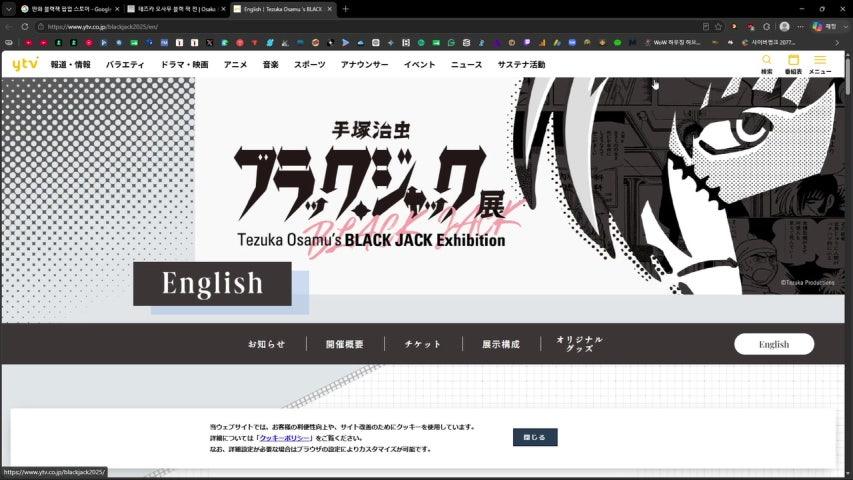Bookmark this page with the star icon
The width and height of the screenshot is (853, 480).
(719, 26)
